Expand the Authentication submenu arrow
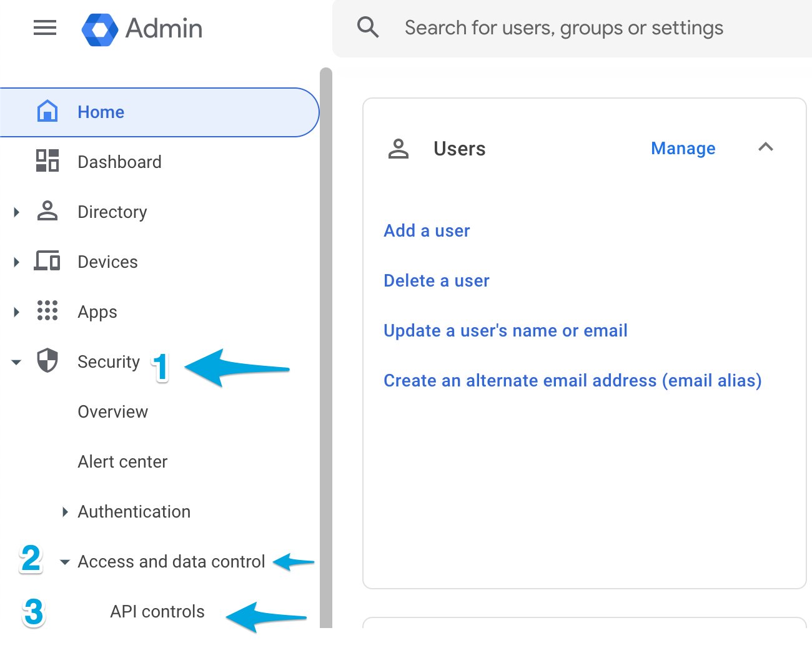 click(65, 512)
